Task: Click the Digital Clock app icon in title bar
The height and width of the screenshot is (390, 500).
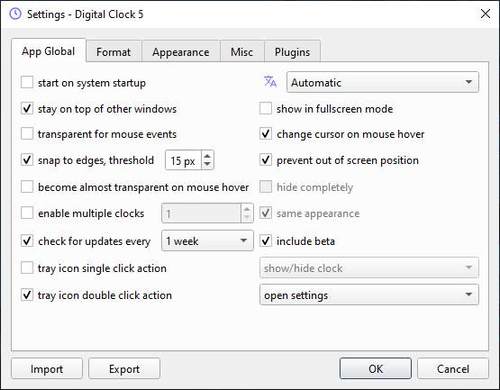Action: coord(15,14)
